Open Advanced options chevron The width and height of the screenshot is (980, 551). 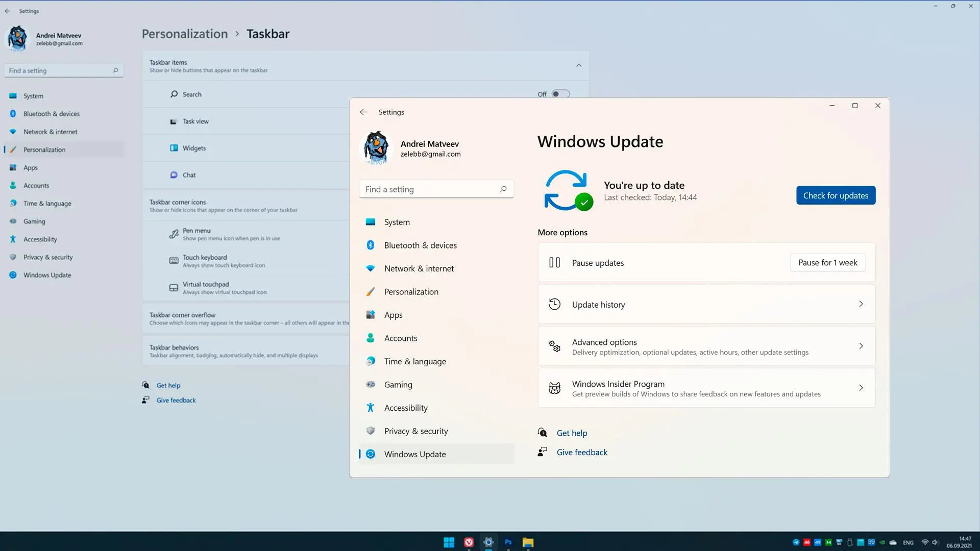[x=861, y=346]
